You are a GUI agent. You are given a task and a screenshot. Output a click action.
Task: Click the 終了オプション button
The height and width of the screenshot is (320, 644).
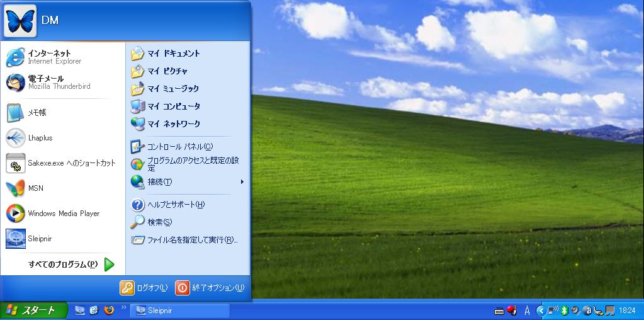coord(210,287)
